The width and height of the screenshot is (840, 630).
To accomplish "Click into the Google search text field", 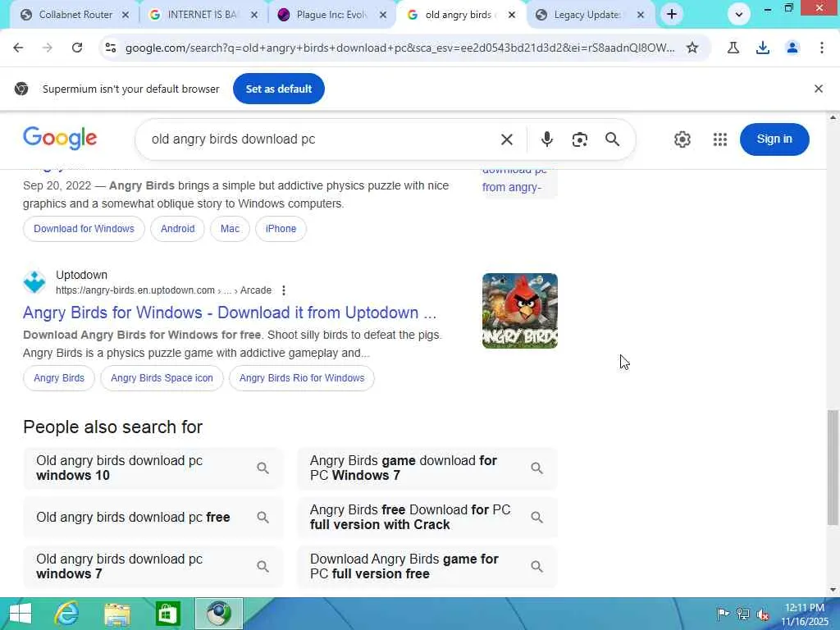I will coord(322,139).
